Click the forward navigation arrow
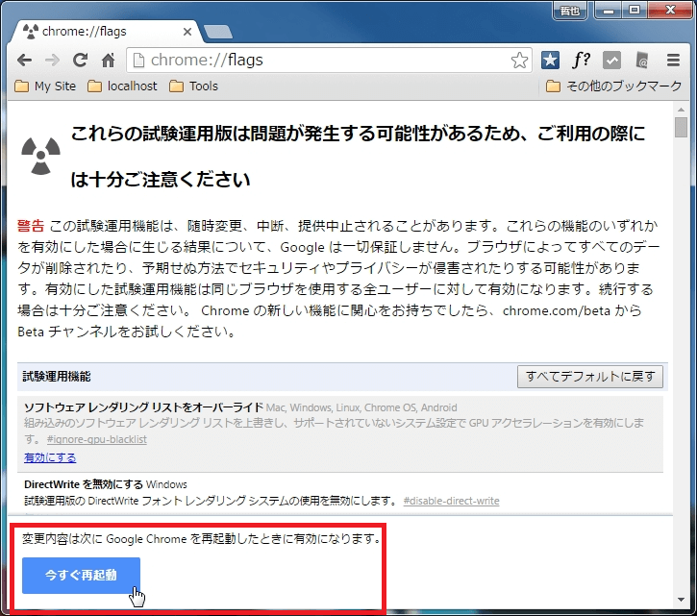The height and width of the screenshot is (616, 697). click(53, 60)
